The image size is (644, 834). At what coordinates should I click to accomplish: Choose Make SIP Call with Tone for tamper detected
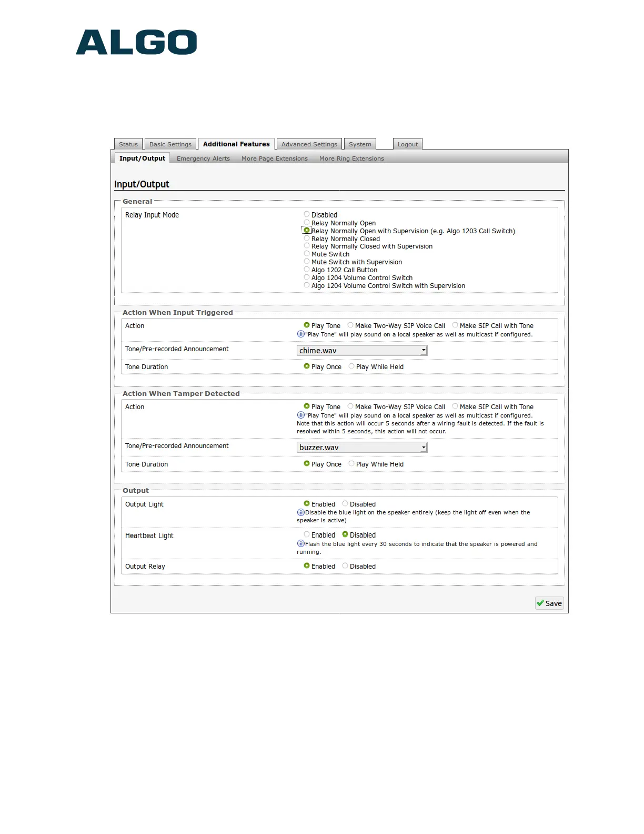click(455, 406)
